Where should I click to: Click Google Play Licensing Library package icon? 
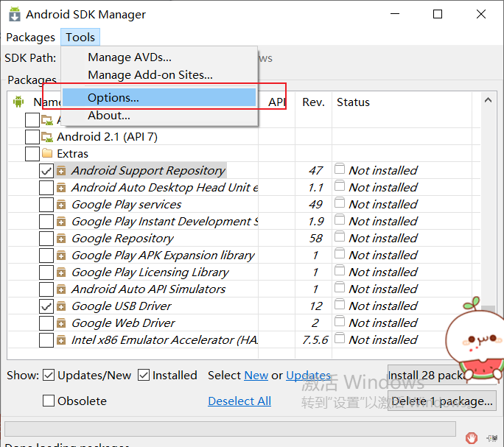[x=61, y=272]
